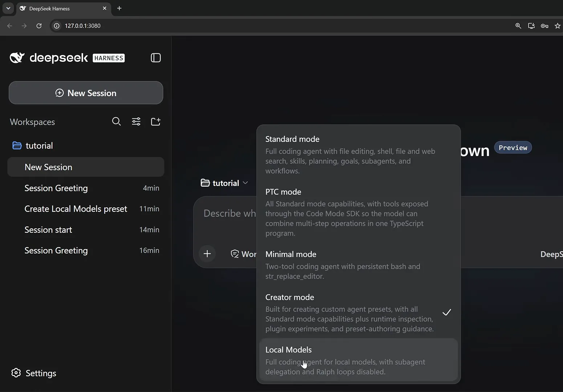Click install app icon in address bar

(x=531, y=26)
